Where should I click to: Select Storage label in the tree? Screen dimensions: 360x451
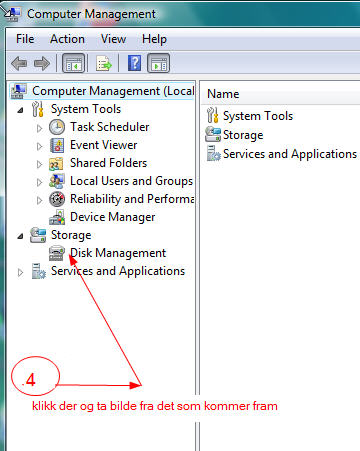(71, 235)
